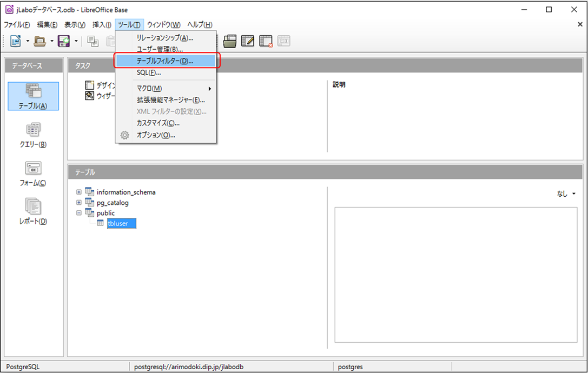Click the empty preview area

(455, 275)
